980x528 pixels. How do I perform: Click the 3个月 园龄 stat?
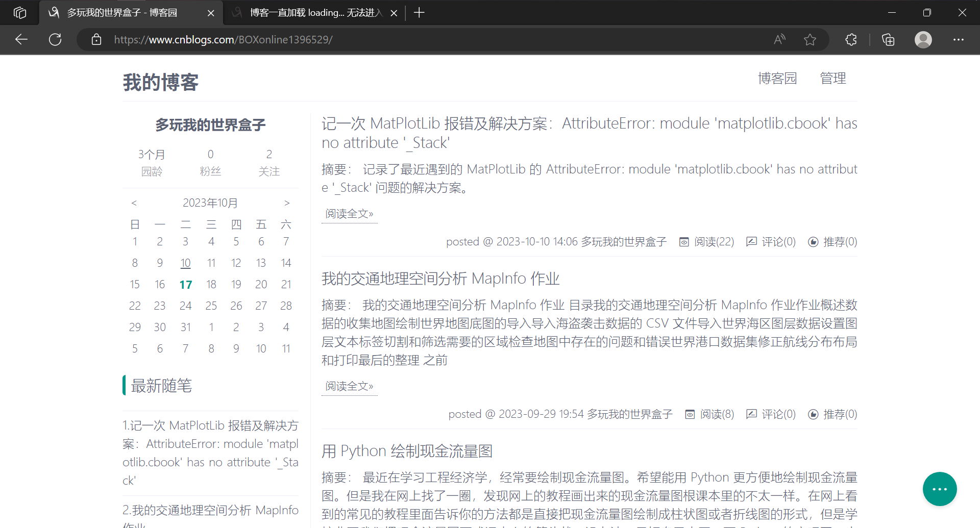click(x=152, y=163)
